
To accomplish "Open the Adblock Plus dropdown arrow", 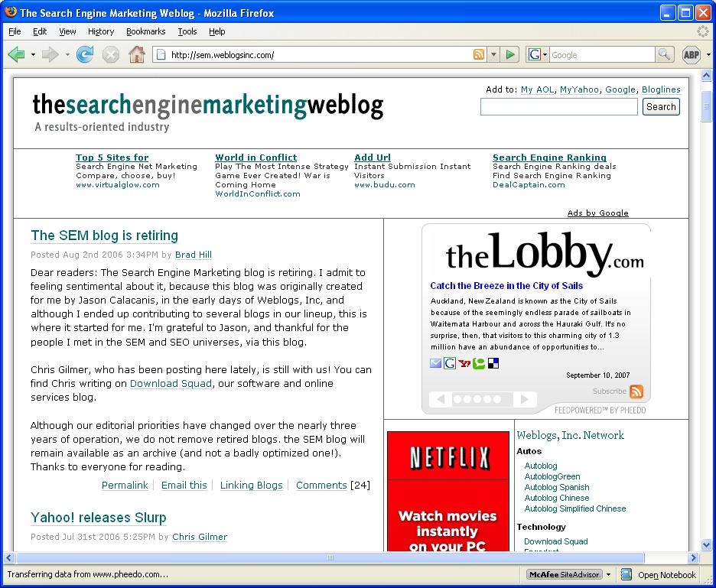I will (708, 55).
